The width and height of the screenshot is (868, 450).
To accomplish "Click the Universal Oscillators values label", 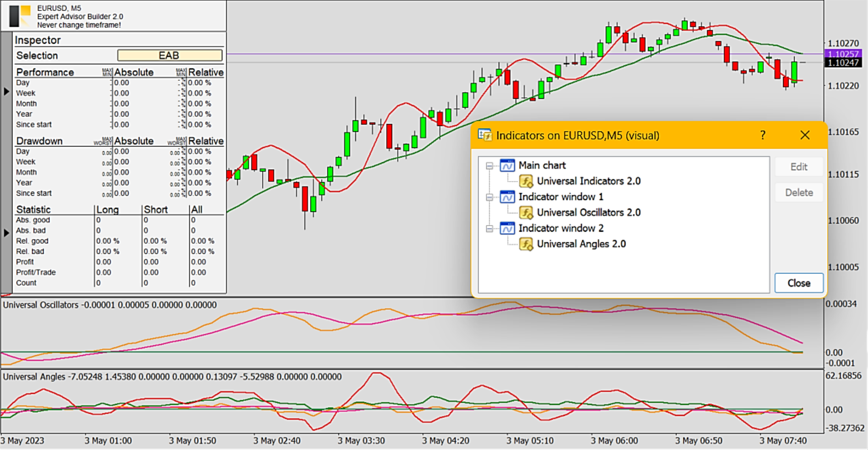I will [110, 305].
